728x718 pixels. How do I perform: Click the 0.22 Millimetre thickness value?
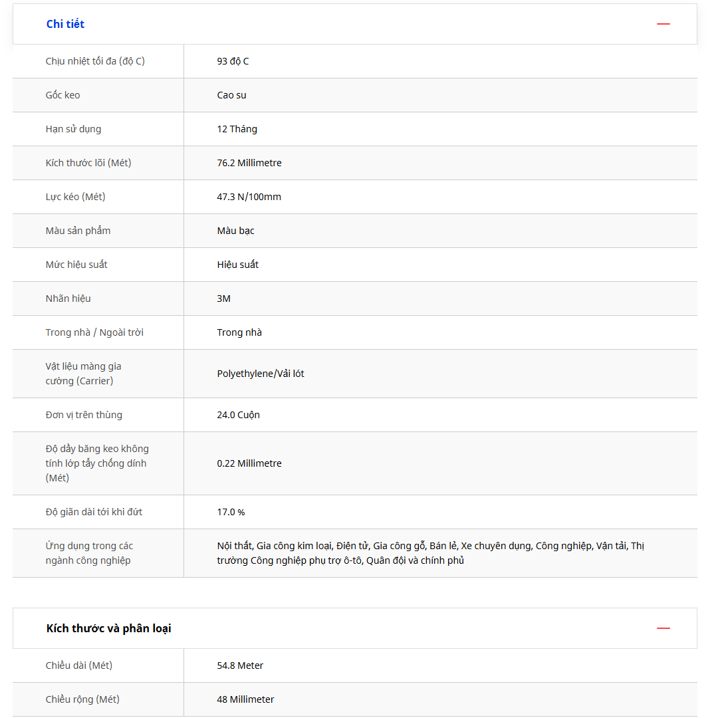pyautogui.click(x=249, y=463)
